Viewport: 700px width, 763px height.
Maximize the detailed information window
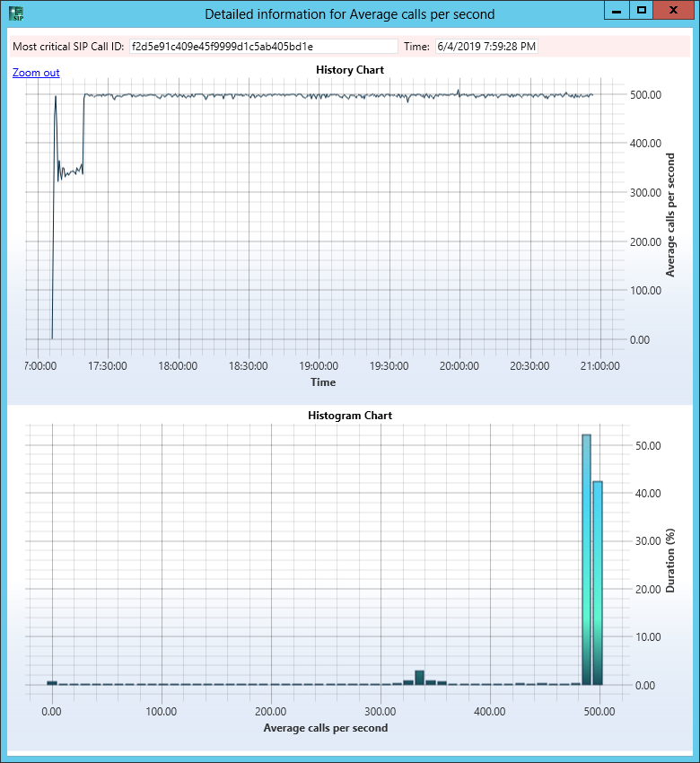click(641, 10)
